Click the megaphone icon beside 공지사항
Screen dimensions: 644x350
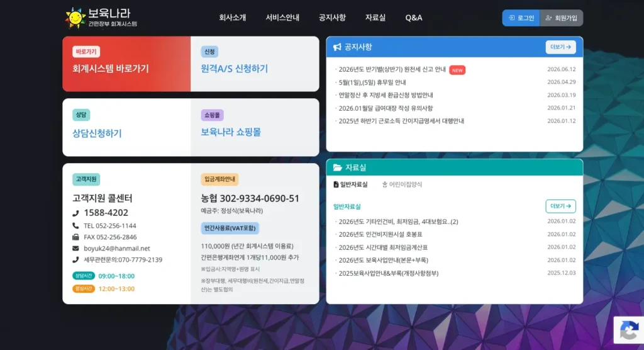337,47
